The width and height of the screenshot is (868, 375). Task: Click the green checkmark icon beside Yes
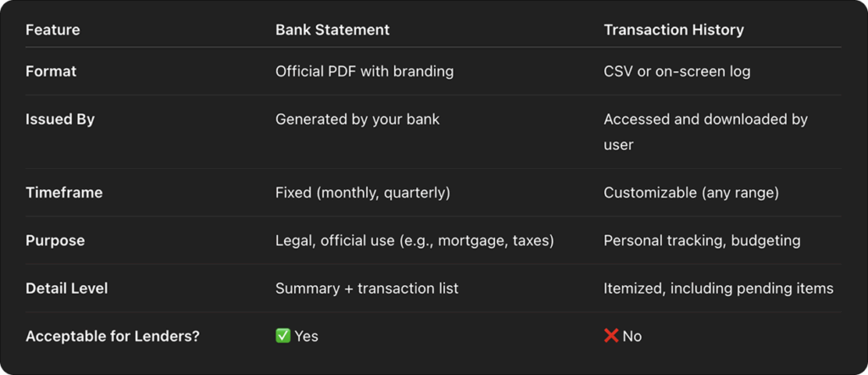coord(283,336)
